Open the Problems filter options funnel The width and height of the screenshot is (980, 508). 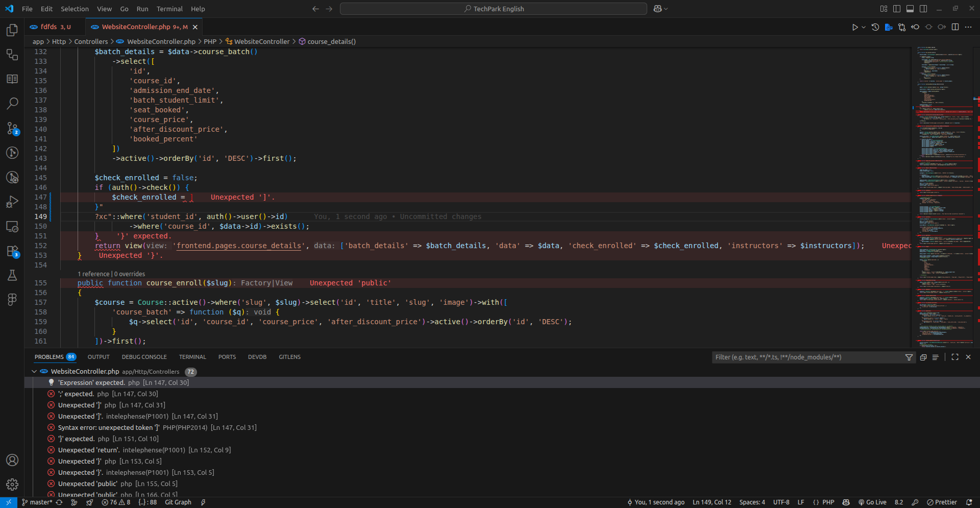(909, 357)
